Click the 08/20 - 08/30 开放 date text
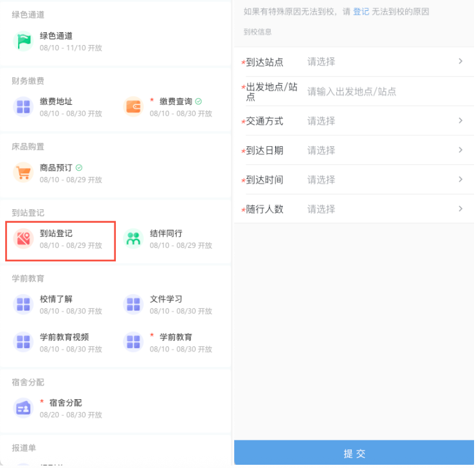476x468 pixels. [x=71, y=415]
